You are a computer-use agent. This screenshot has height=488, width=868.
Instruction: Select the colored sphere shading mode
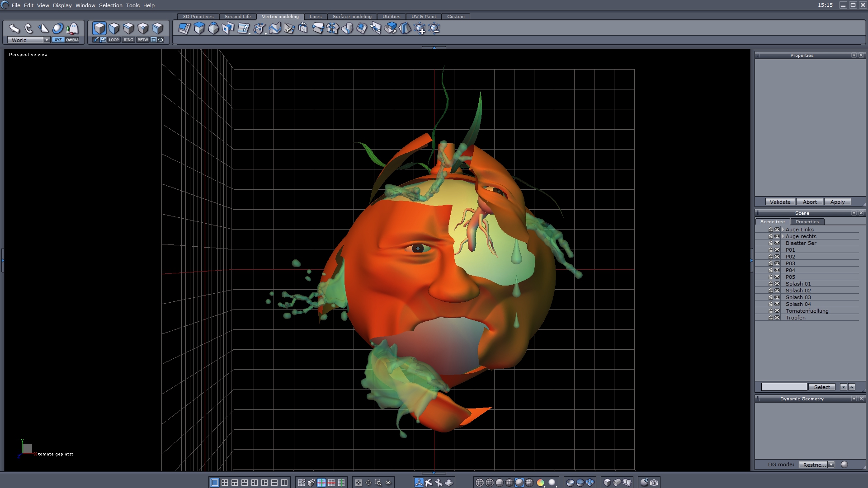(x=540, y=483)
